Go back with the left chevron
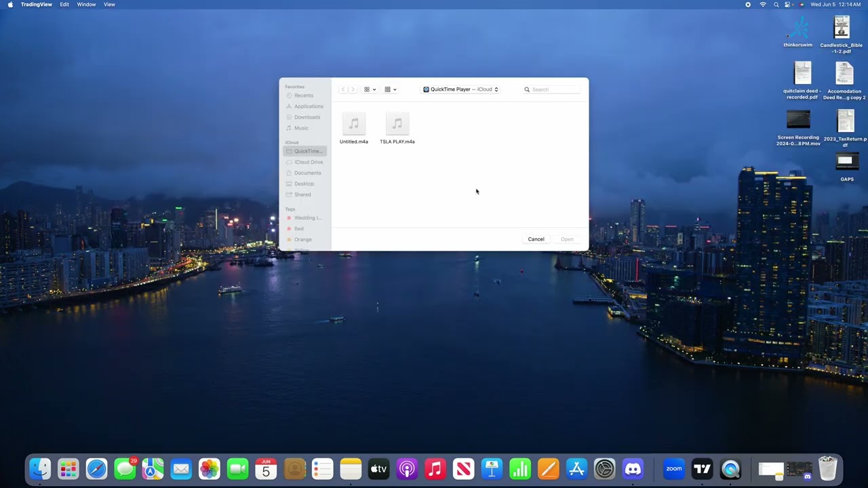 point(343,89)
